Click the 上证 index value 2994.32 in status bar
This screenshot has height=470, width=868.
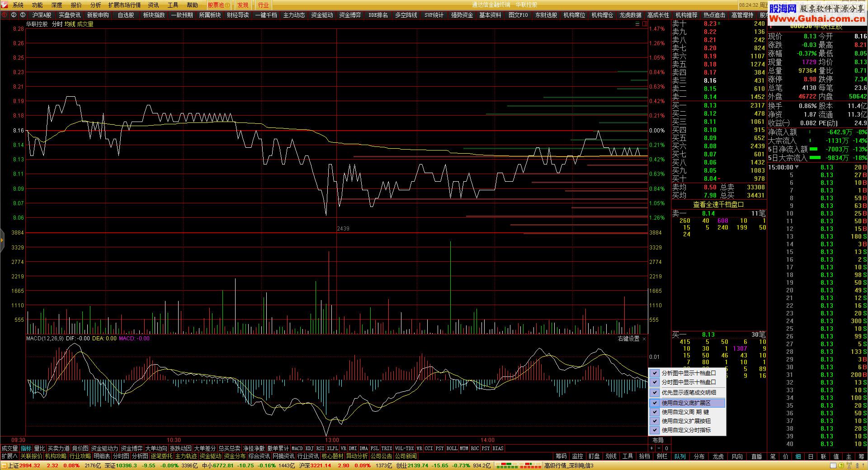click(29, 465)
